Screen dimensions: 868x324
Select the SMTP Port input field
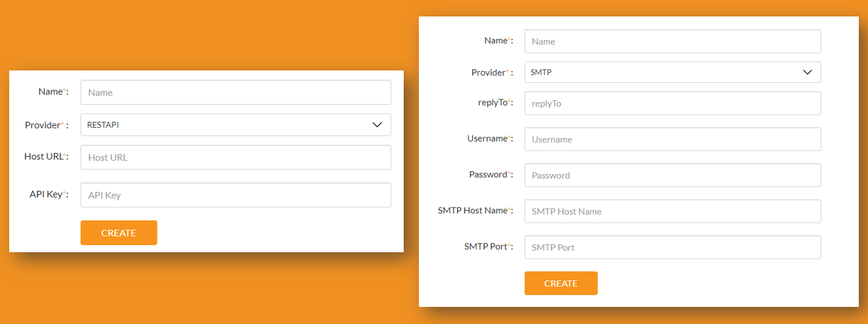coord(672,248)
